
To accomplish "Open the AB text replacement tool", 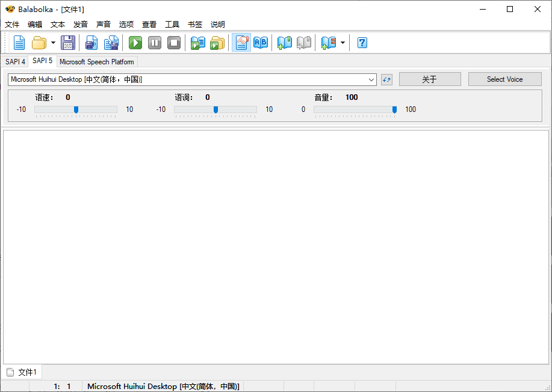I will point(260,42).
